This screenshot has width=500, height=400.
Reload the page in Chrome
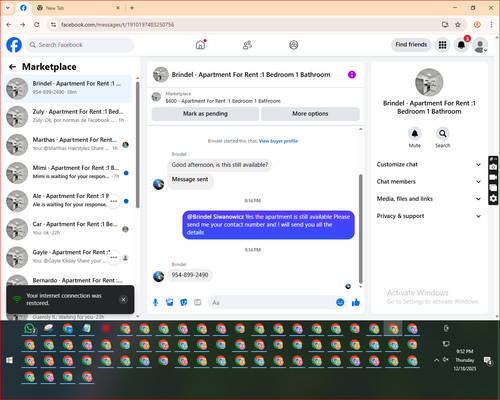click(x=37, y=25)
